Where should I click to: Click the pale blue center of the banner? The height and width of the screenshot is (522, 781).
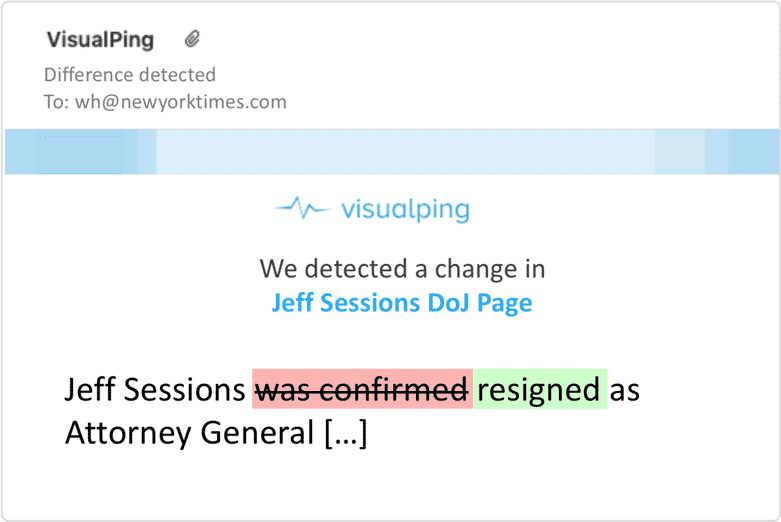tap(405, 152)
